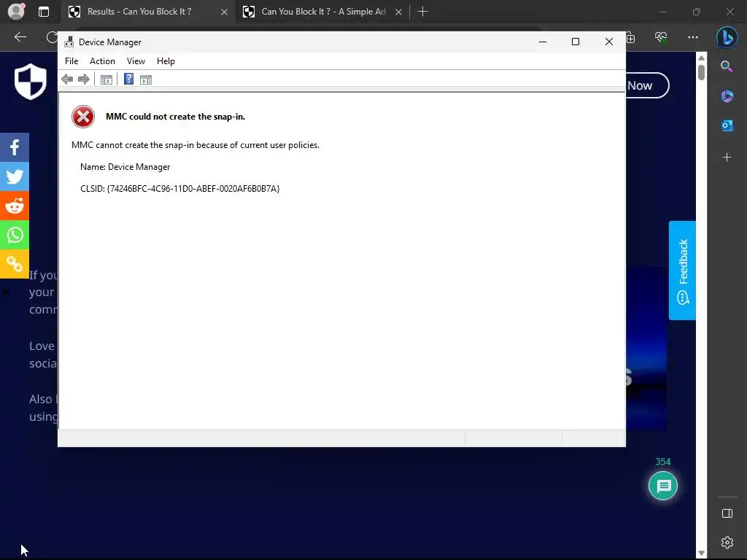Toggle Show/Hide Console Tree toolbar icon
The width and height of the screenshot is (747, 560).
107,79
